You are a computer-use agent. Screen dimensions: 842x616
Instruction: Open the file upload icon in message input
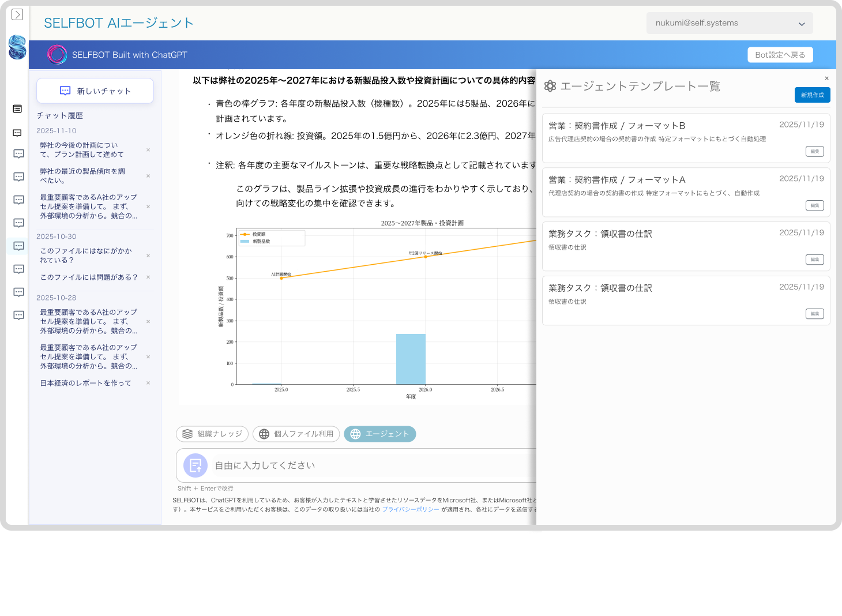(195, 465)
